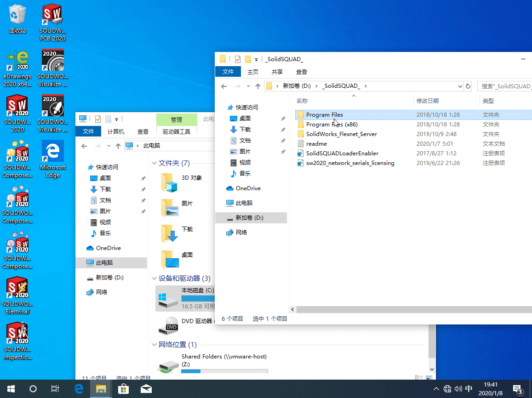Select SOLIDWORKS Electrical desktop shortcut

coord(17,296)
